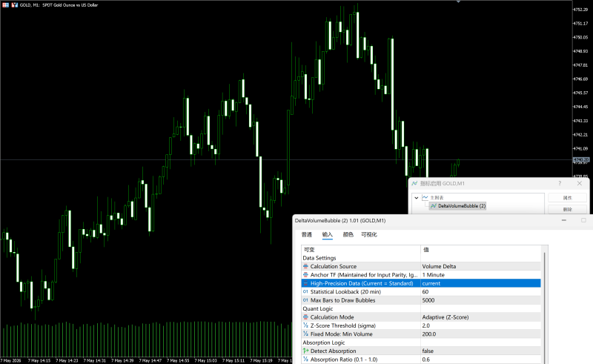The width and height of the screenshot is (593, 364).
Task: Open the highlighted 'current' value dropdown
Action: click(x=480, y=283)
